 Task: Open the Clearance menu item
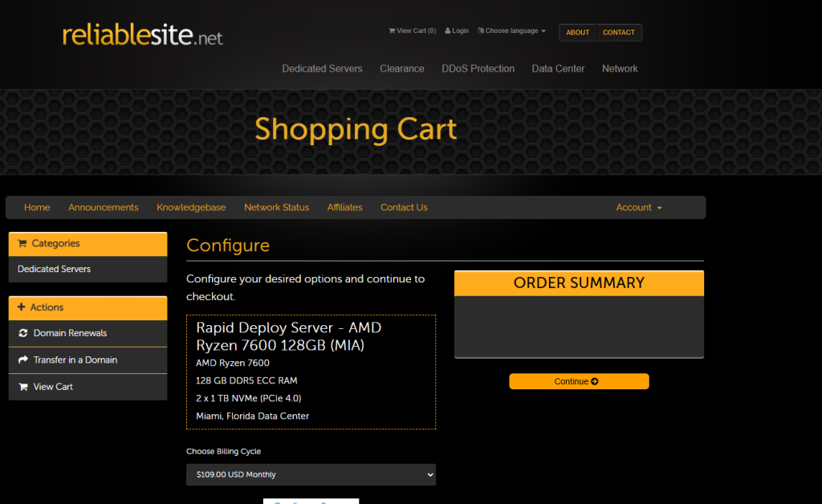pos(402,69)
